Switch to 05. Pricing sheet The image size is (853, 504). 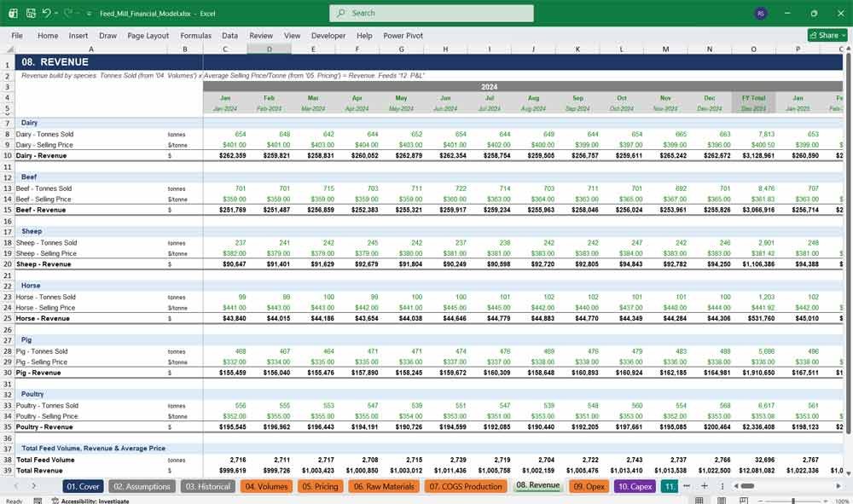click(320, 487)
